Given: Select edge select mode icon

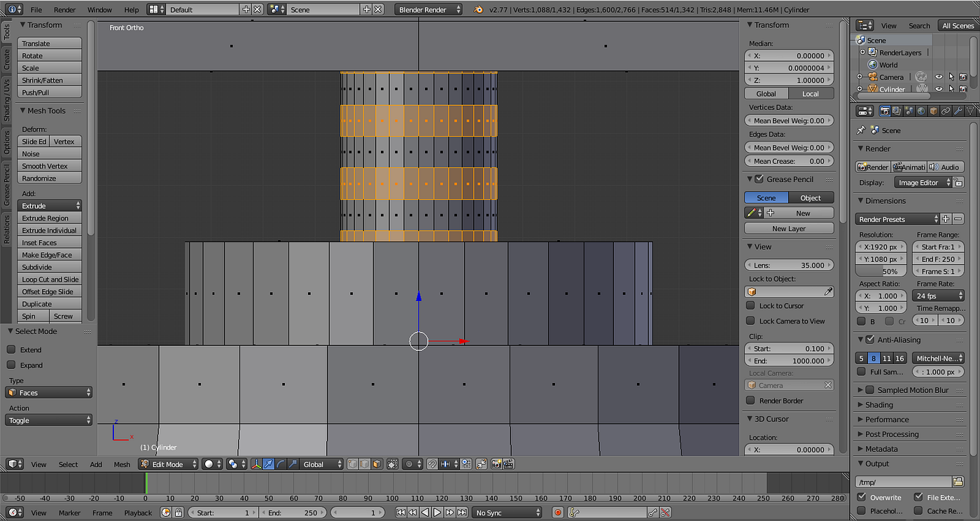Looking at the screenshot, I should pos(365,464).
